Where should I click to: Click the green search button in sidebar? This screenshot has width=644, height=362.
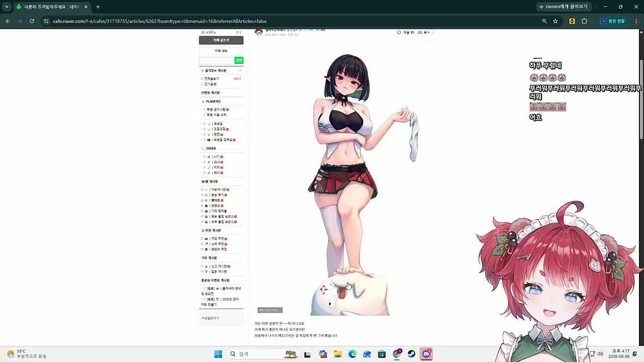(239, 60)
